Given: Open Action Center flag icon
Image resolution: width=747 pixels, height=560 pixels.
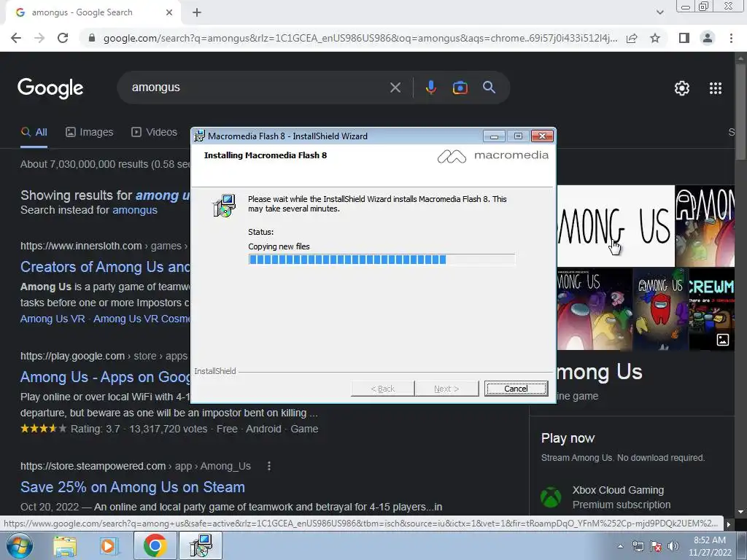Looking at the screenshot, I should pyautogui.click(x=656, y=546).
